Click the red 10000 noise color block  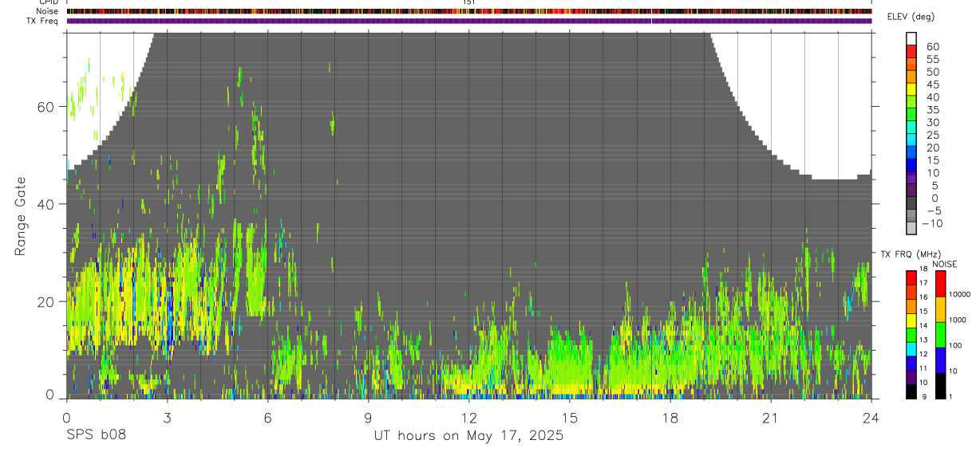point(940,284)
